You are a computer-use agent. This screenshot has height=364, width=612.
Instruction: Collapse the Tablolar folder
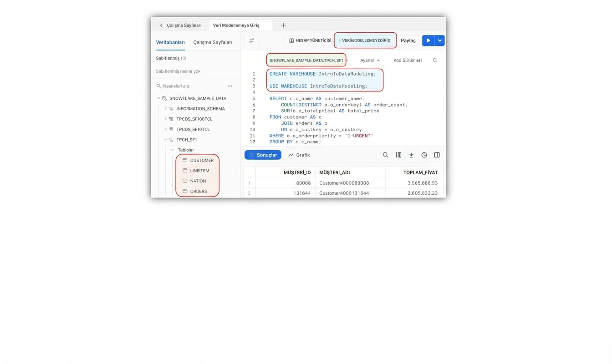[x=173, y=150]
